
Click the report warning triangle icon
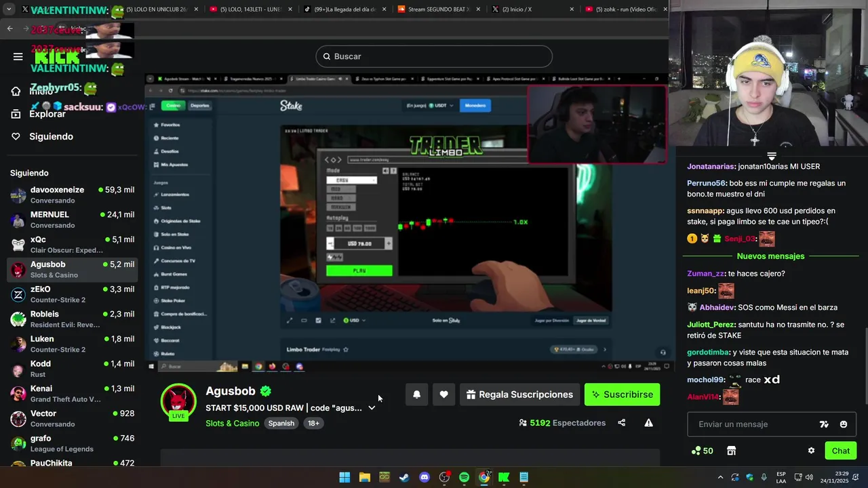648,423
